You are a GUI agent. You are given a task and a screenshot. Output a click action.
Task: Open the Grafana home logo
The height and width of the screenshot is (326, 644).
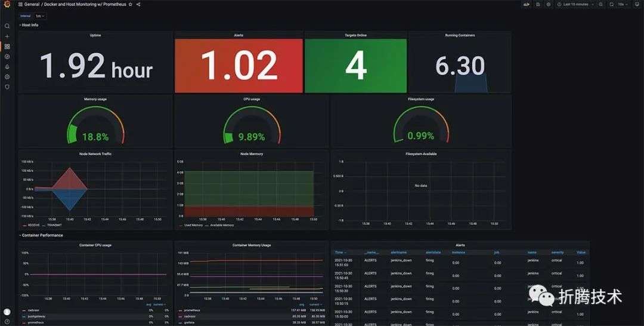click(7, 4)
